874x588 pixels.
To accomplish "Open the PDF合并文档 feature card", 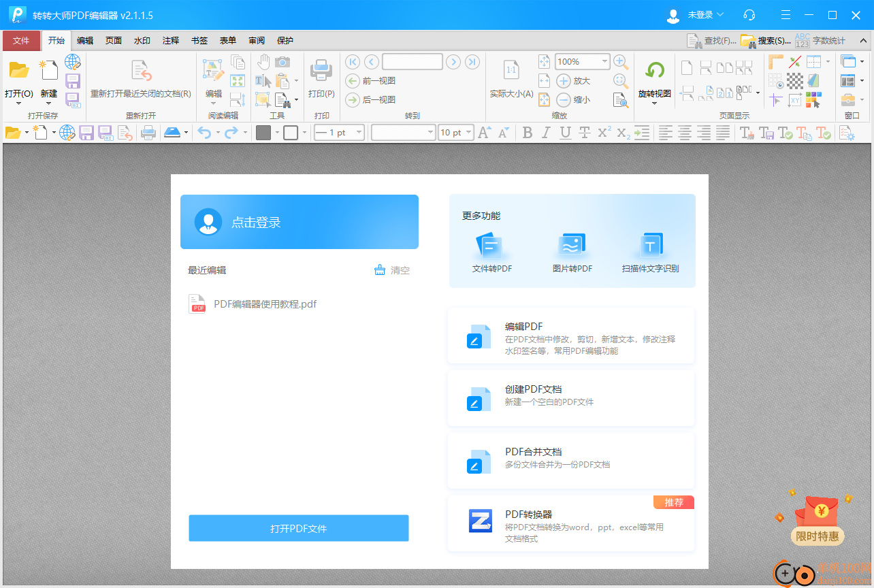I will (571, 461).
